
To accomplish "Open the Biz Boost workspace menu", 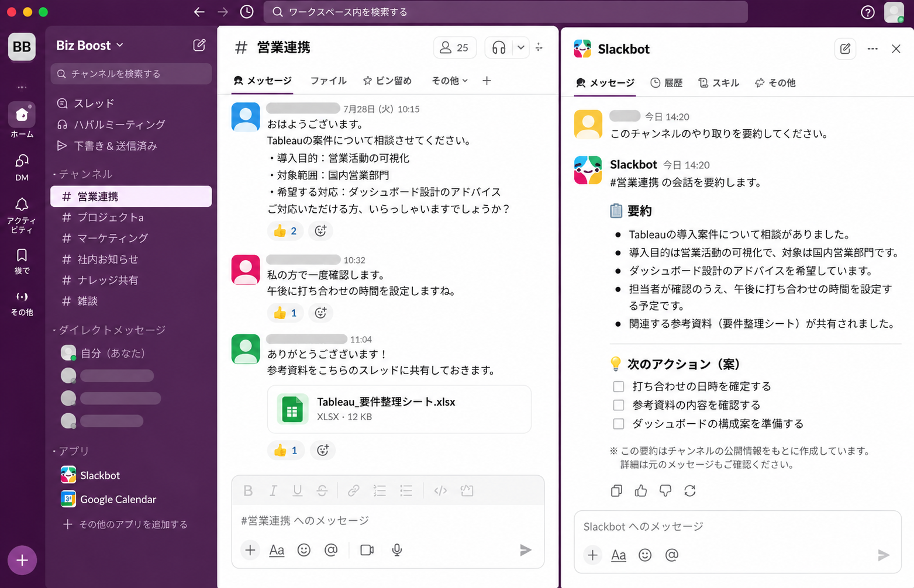I will [90, 45].
